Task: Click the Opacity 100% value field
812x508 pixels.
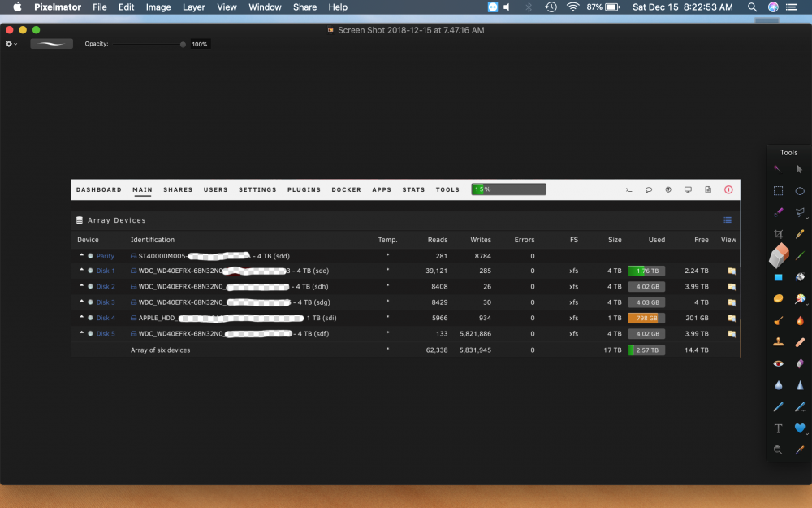Action: click(x=200, y=45)
